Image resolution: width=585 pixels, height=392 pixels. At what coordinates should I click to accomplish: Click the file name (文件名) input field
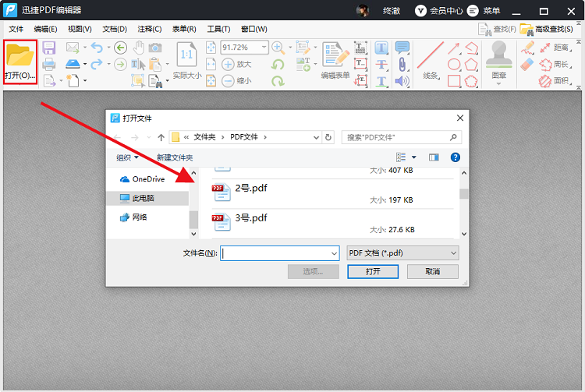(x=279, y=253)
